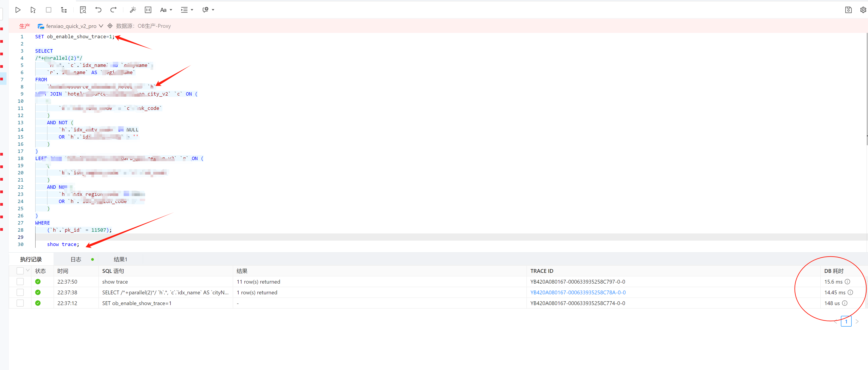Click the redo arrow icon
Viewport: 868px width, 370px height.
click(x=114, y=10)
